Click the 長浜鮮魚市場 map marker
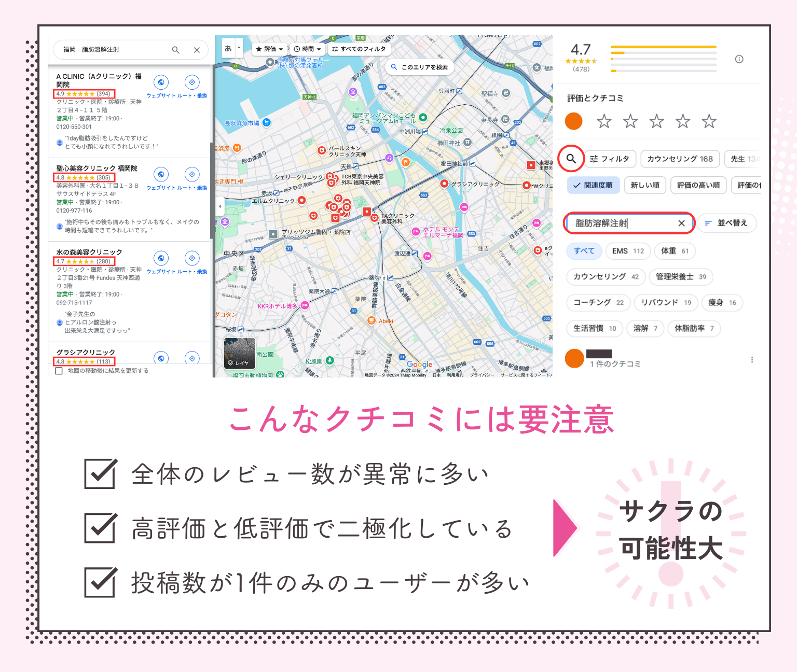Screen dimensions: 797x672 (x=267, y=123)
